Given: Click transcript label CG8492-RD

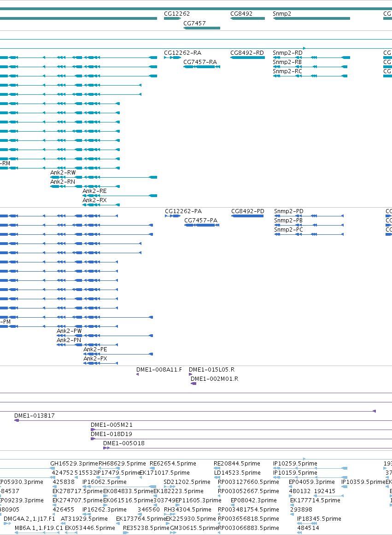Looking at the screenshot, I should coord(247,53).
